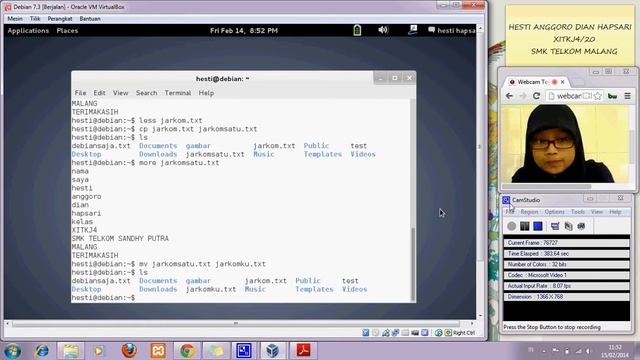Click VirtualBox network status icon
The image size is (640, 360).
[385, 333]
